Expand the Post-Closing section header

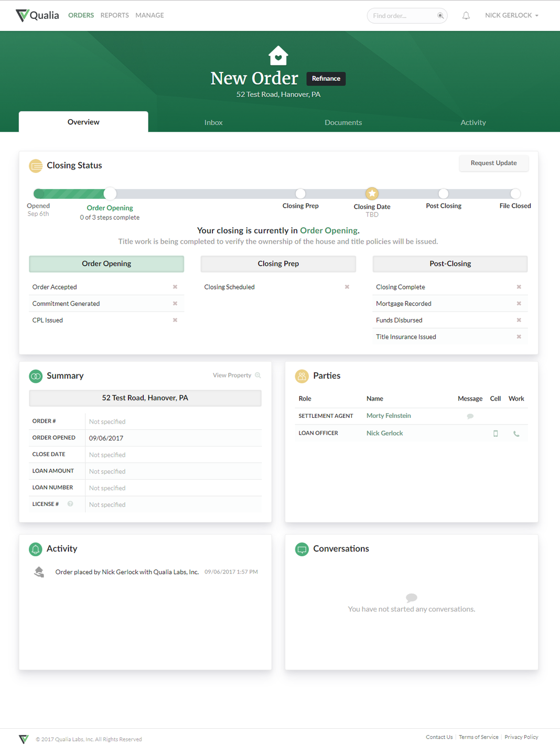pyautogui.click(x=450, y=264)
